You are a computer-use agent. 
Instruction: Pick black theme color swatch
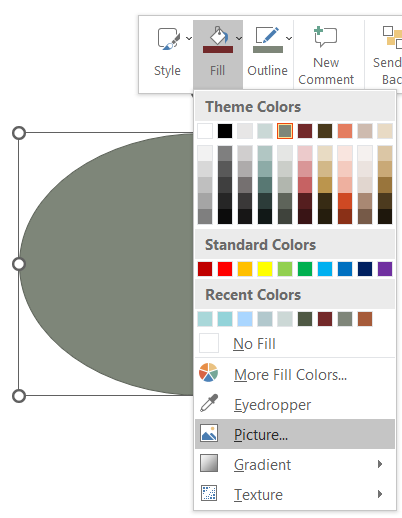click(225, 131)
